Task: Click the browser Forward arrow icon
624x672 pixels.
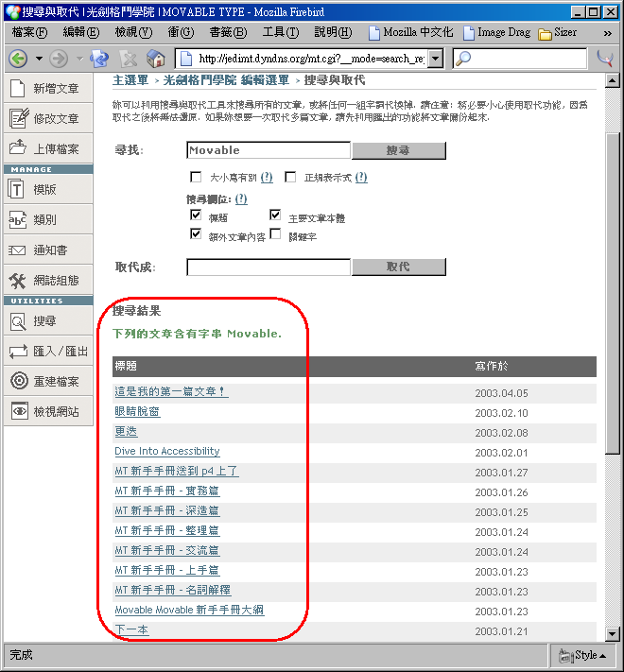Action: click(59, 59)
